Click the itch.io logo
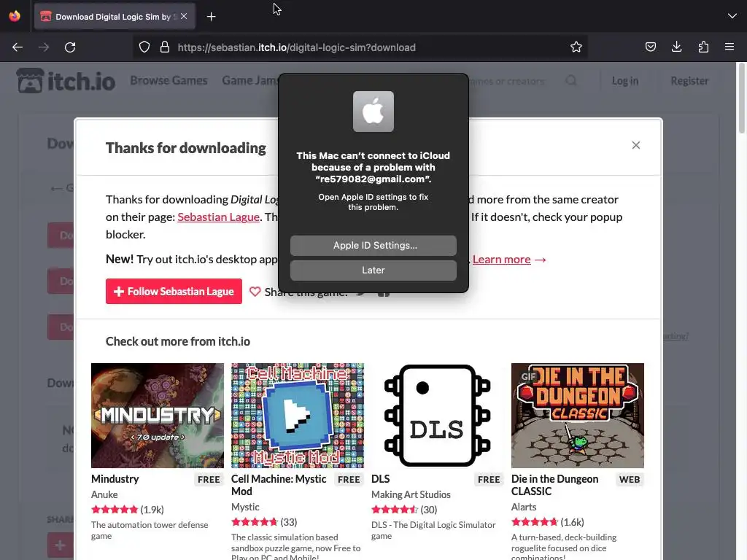This screenshot has width=747, height=560. point(66,81)
